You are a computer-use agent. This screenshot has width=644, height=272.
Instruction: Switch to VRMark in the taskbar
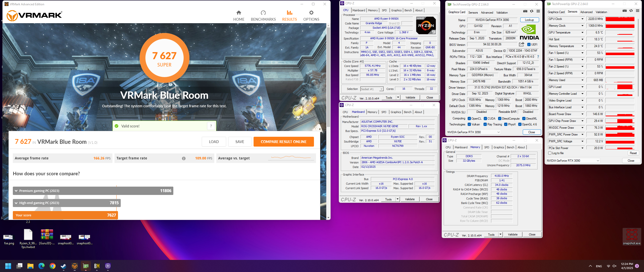coord(75,266)
